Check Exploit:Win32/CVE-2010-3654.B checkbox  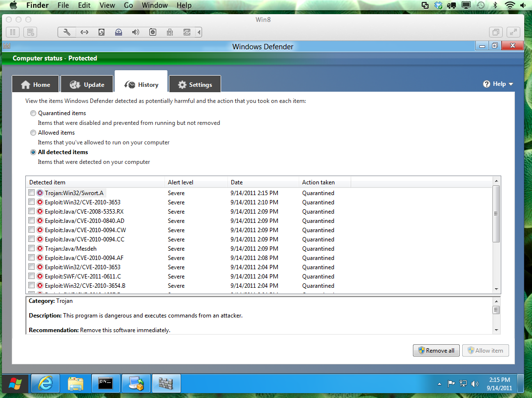pyautogui.click(x=32, y=285)
